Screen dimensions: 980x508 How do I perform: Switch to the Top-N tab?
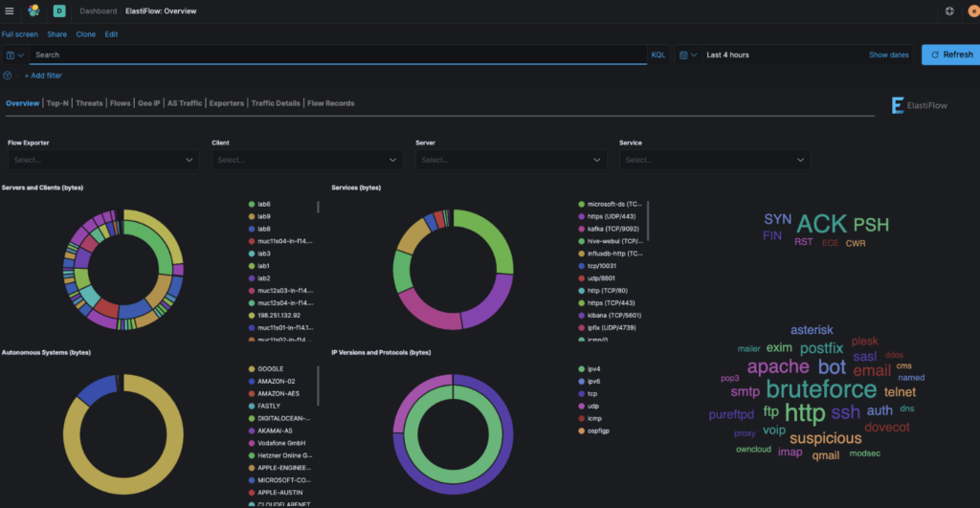point(57,103)
